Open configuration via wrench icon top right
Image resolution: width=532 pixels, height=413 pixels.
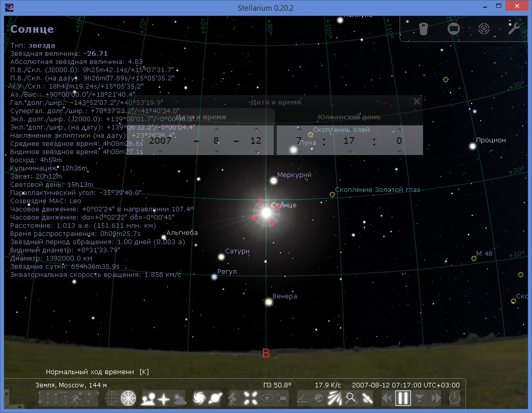[514, 29]
